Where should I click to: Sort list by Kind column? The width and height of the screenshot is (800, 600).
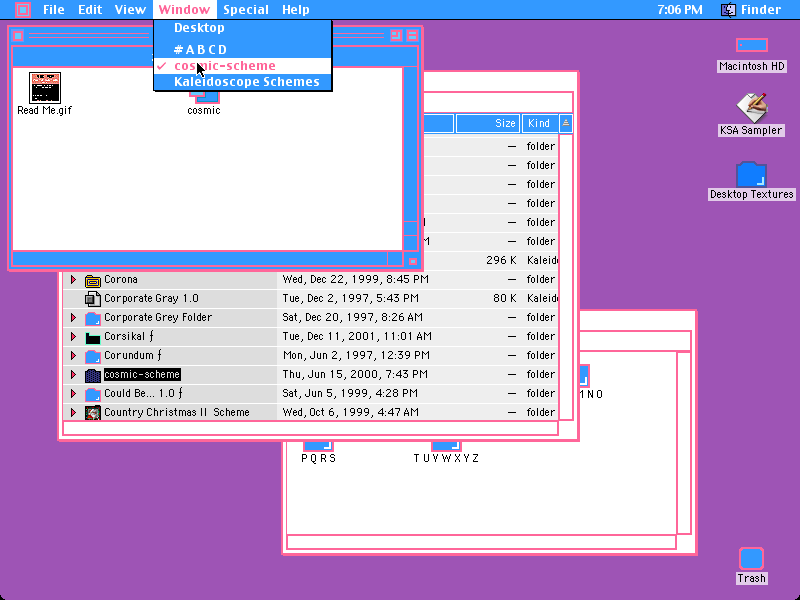click(x=540, y=123)
